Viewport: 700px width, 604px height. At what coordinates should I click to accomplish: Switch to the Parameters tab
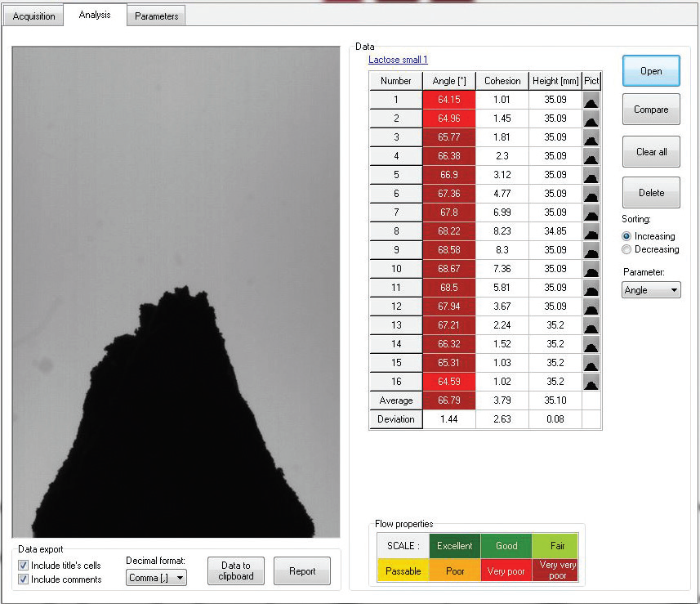(x=156, y=16)
